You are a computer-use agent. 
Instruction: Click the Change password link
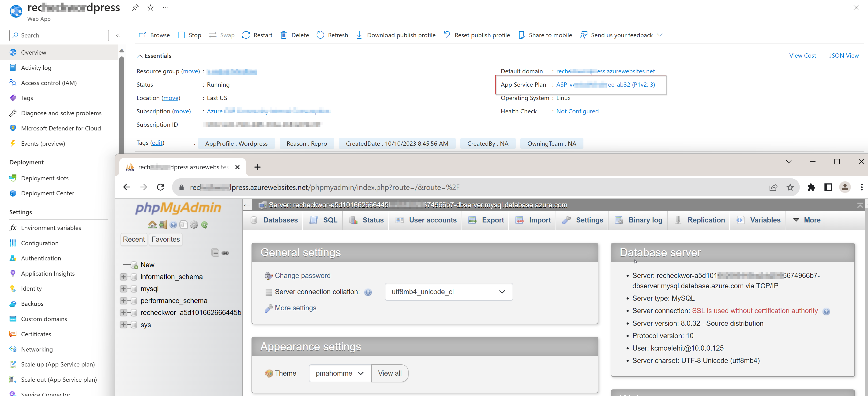(x=303, y=276)
